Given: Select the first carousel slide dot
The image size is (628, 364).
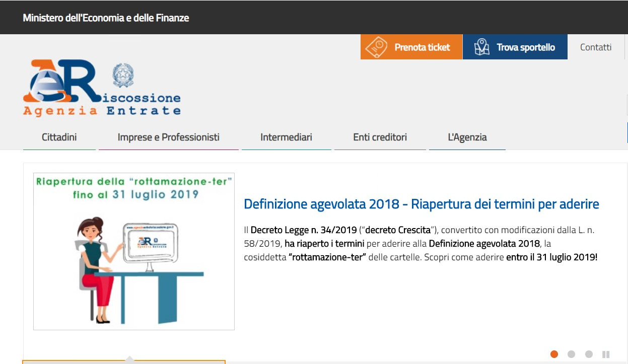Looking at the screenshot, I should 554,354.
